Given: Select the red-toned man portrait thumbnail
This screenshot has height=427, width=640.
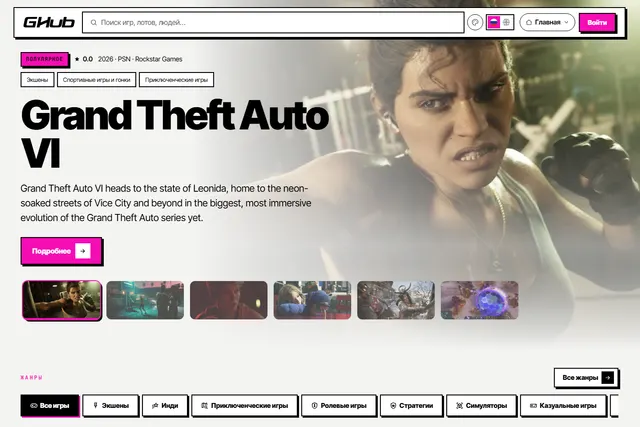Looking at the screenshot, I should click(x=229, y=300).
